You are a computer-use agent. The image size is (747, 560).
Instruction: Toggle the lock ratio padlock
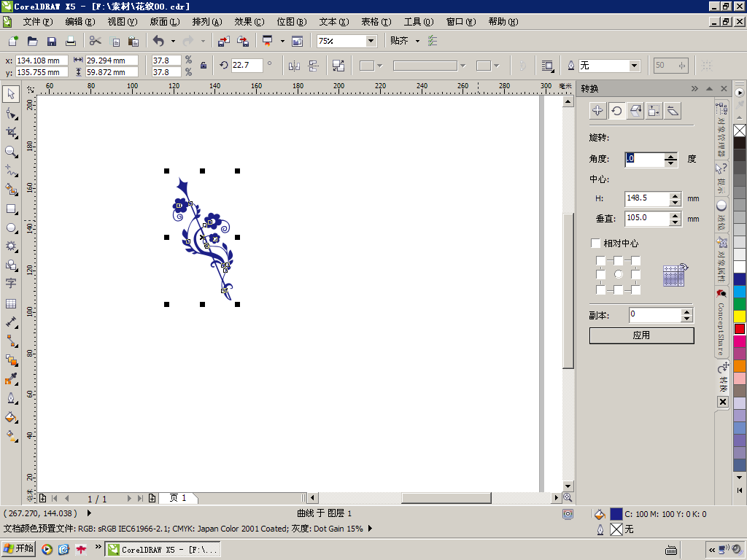(x=204, y=66)
